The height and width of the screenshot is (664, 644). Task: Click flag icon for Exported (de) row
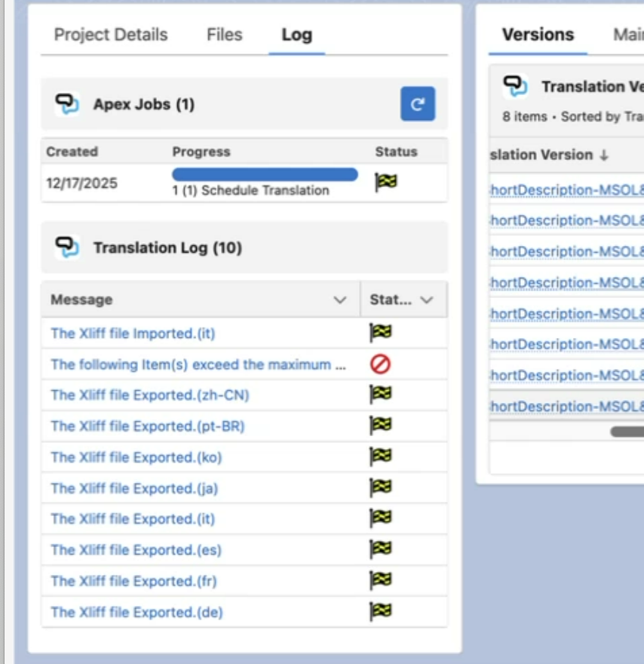[x=380, y=611]
